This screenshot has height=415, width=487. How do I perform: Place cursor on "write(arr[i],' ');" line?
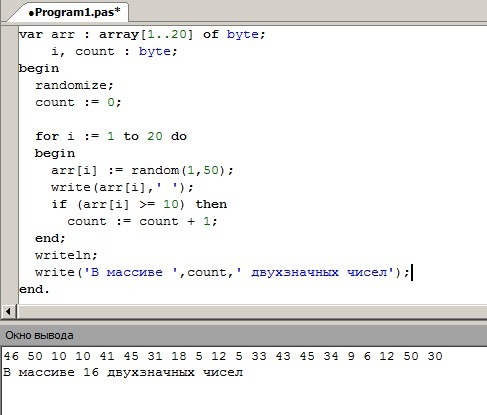coord(122,187)
